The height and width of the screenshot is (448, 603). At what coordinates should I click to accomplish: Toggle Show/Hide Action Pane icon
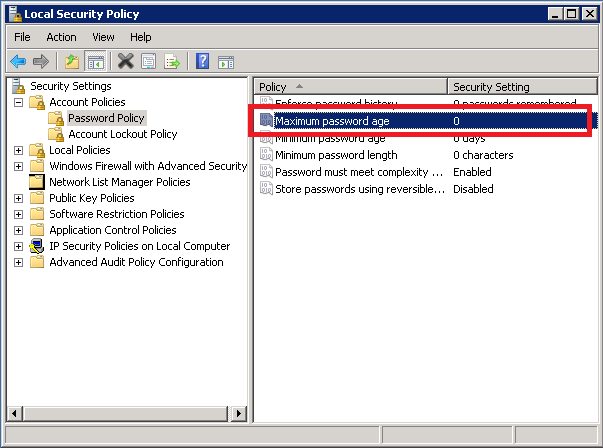(226, 62)
